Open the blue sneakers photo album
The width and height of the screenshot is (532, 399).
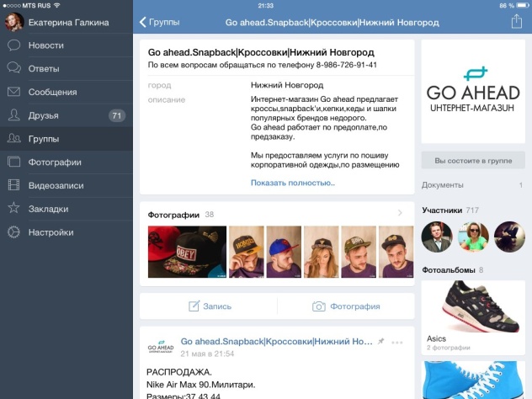point(473,380)
